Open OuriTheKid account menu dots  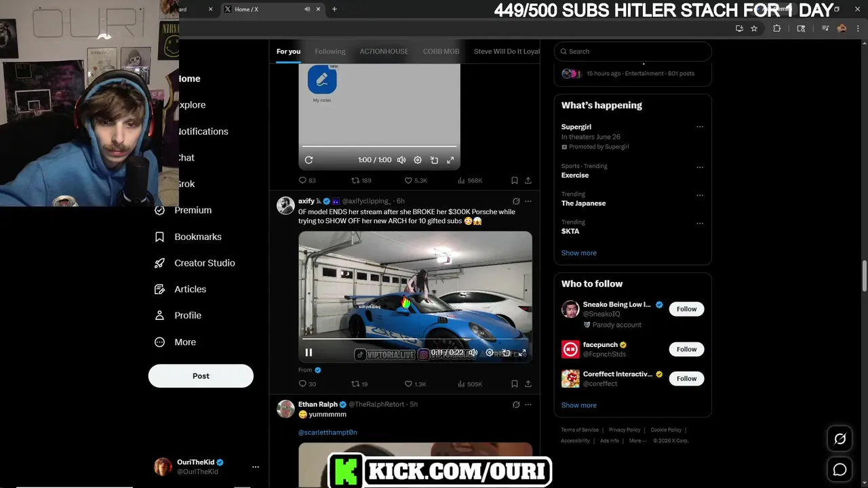coord(256,467)
